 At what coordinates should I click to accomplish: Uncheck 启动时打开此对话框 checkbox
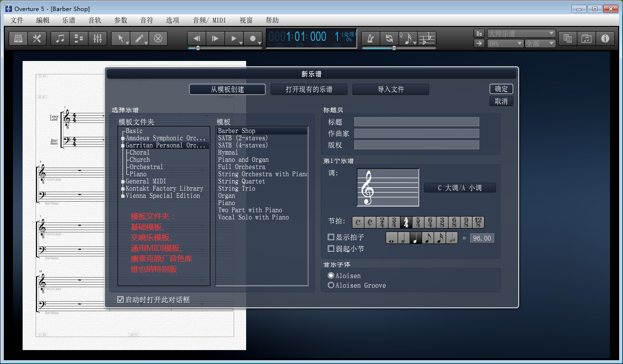[x=120, y=300]
